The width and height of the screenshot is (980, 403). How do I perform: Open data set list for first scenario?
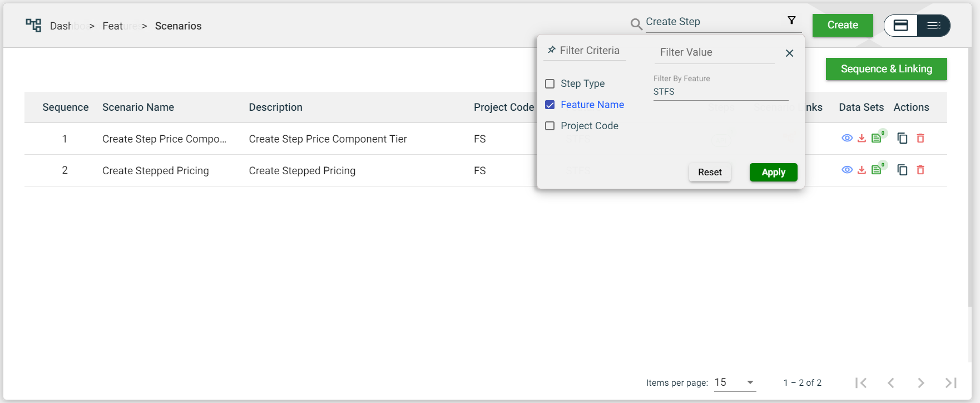(x=877, y=139)
